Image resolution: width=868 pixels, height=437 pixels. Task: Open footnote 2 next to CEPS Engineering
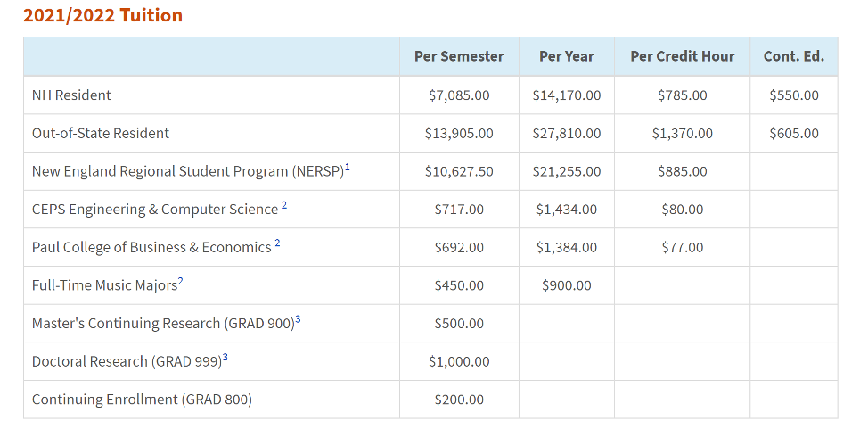(284, 206)
